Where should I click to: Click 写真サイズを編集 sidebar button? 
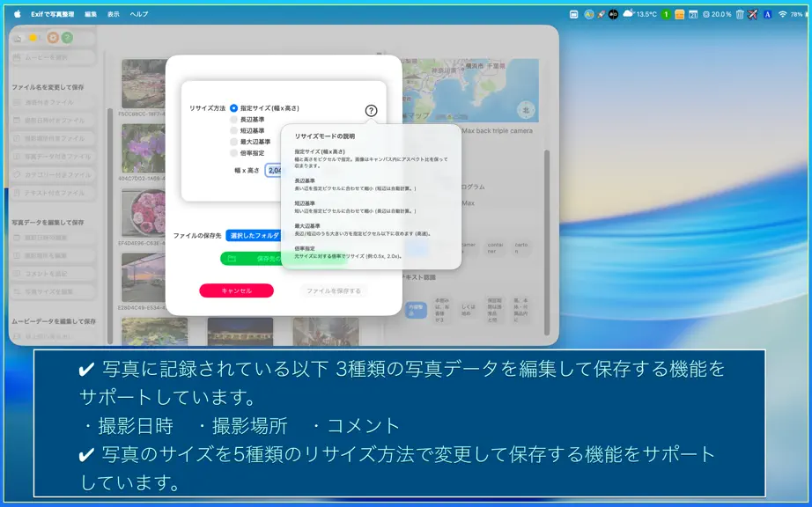53,291
